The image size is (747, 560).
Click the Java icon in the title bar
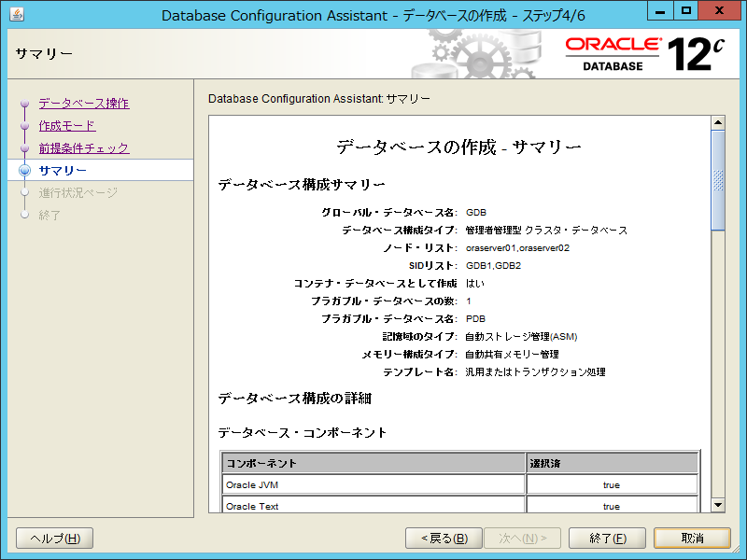tap(17, 14)
